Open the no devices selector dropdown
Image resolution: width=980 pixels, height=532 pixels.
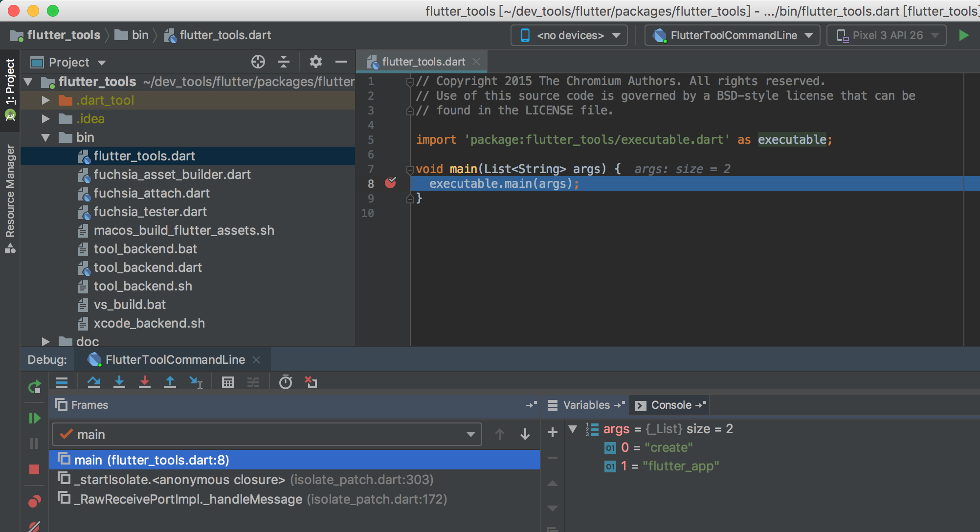click(x=569, y=35)
